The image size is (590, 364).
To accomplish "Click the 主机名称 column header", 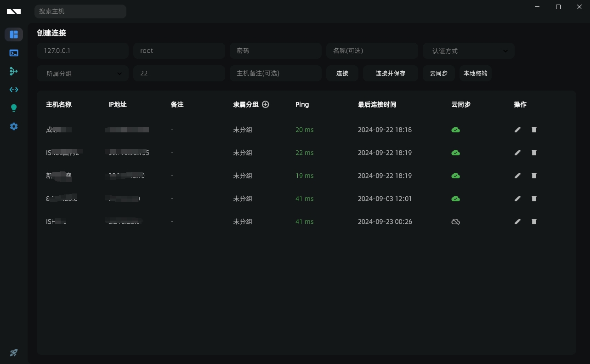I will tap(59, 104).
